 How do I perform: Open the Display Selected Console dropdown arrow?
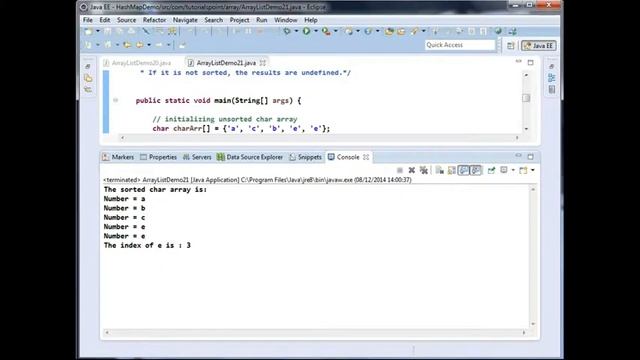click(513, 170)
